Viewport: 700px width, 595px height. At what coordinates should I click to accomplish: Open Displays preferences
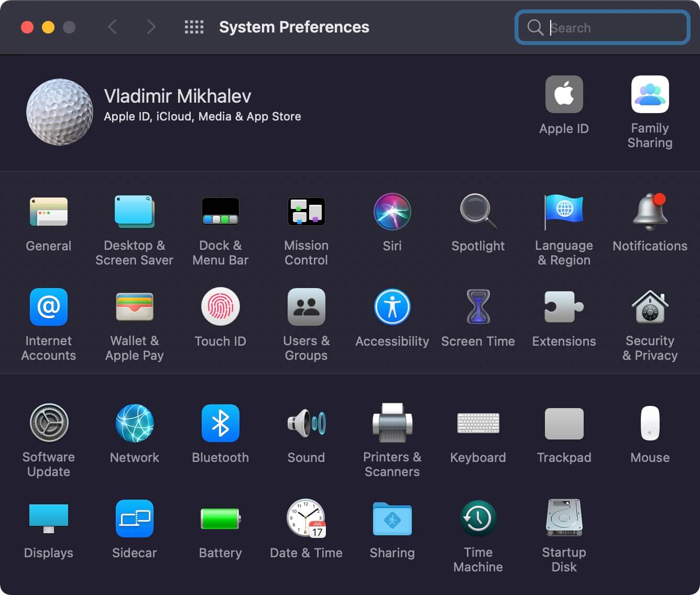pyautogui.click(x=49, y=519)
